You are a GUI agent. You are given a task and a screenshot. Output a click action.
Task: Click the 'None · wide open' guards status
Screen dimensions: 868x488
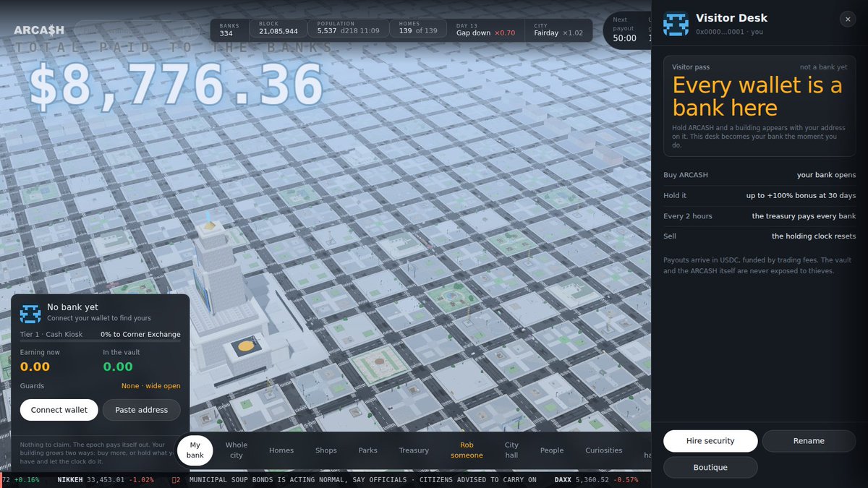point(151,386)
